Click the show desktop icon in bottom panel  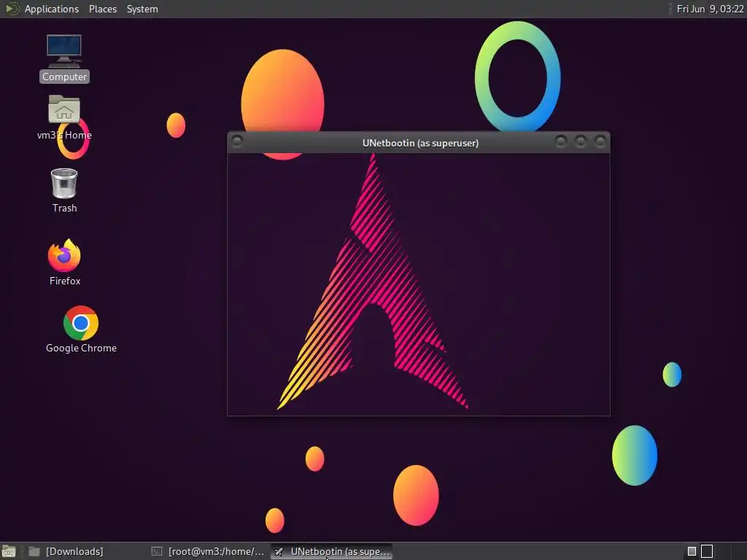point(9,551)
